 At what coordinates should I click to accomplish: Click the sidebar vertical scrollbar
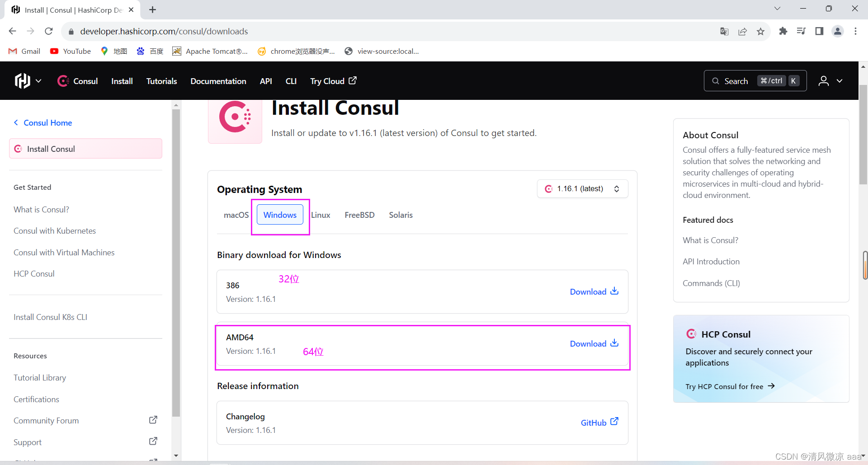click(x=176, y=263)
